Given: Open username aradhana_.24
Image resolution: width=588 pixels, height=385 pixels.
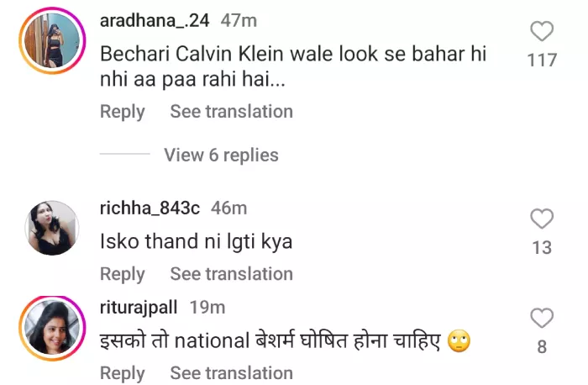Looking at the screenshot, I should click(152, 20).
